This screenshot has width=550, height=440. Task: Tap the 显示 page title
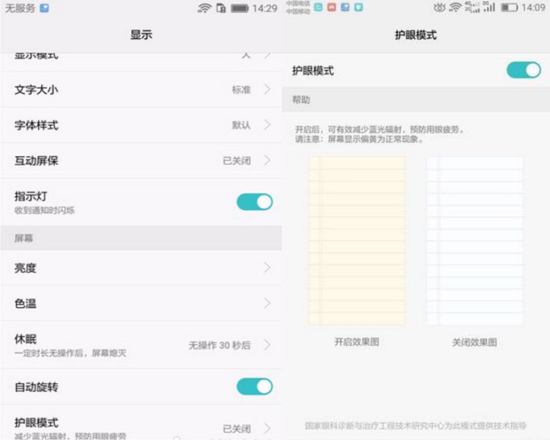click(x=141, y=35)
